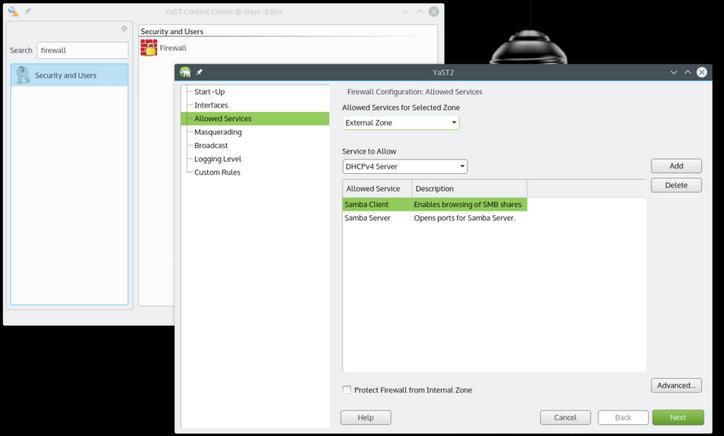
Task: Maximize the YaST Control Center window
Action: [420, 12]
